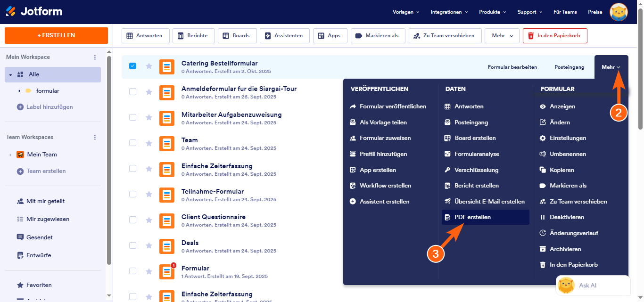The image size is (644, 302).
Task: Select Ändern in the Formular column
Action: click(555, 122)
